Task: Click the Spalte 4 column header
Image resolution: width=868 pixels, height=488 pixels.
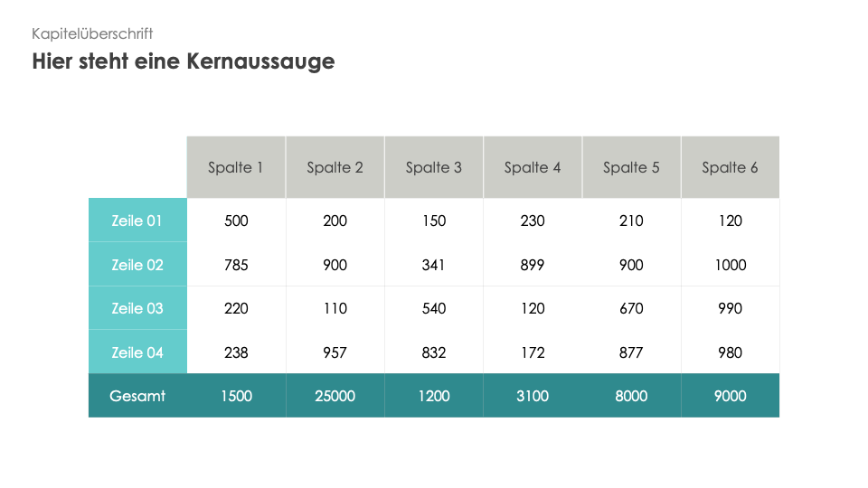Action: click(x=533, y=167)
